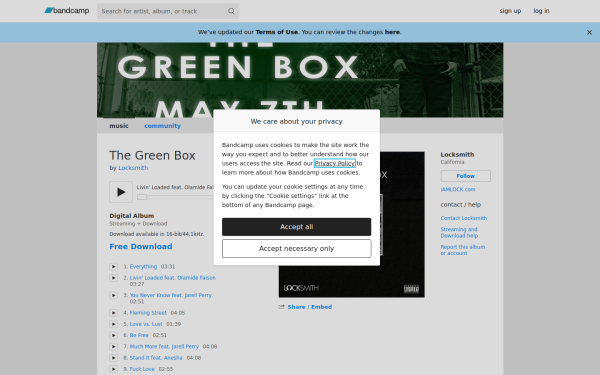Open the Fleming Street track link
Image resolution: width=600 pixels, height=375 pixels.
tap(148, 313)
